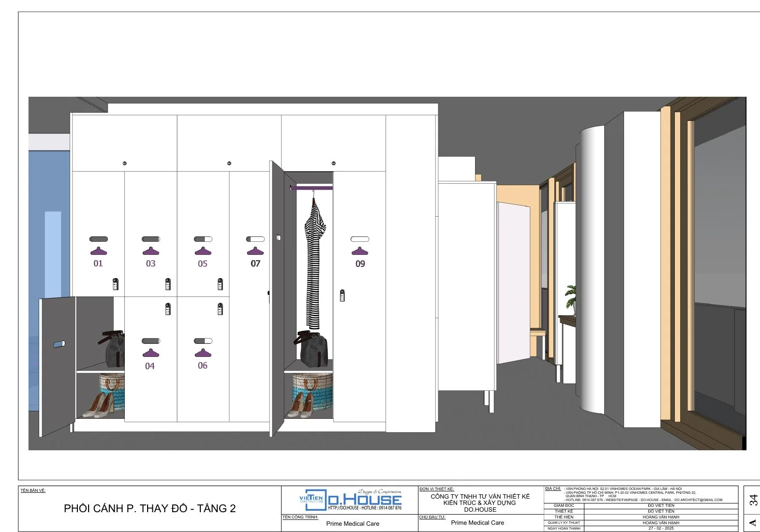Click the HTTP://DO.HOUSE hotline text in the logo
760x532 pixels.
click(365, 508)
